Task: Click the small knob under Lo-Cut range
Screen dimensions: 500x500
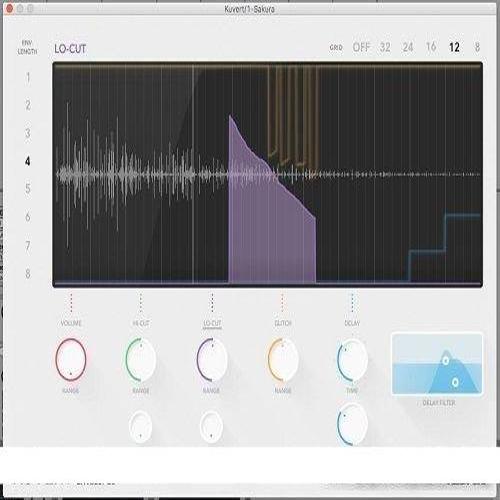Action: point(211,427)
